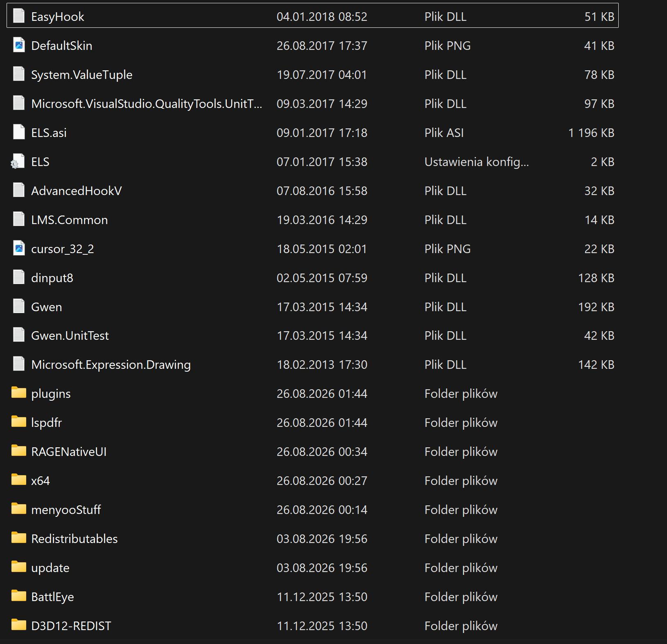Viewport: 667px width, 644px height.
Task: Click the DefaultSkin PNG image icon
Action: pos(19,45)
